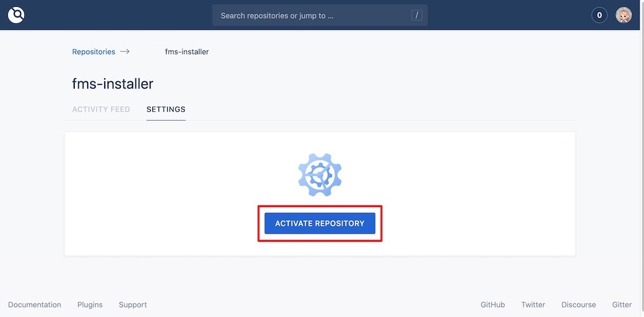Visit the Discourse footer link
The image size is (644, 317).
(578, 305)
